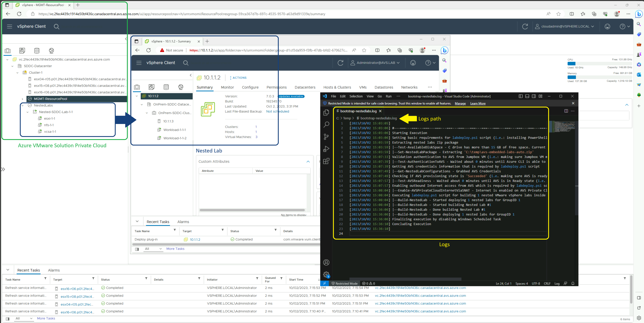Open VS Code Extensions view icon

tap(326, 161)
